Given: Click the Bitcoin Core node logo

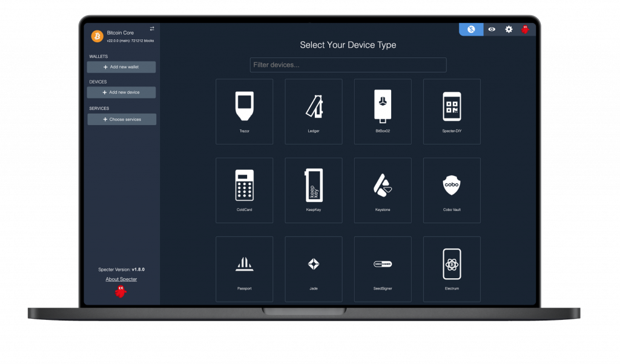Looking at the screenshot, I should [96, 36].
